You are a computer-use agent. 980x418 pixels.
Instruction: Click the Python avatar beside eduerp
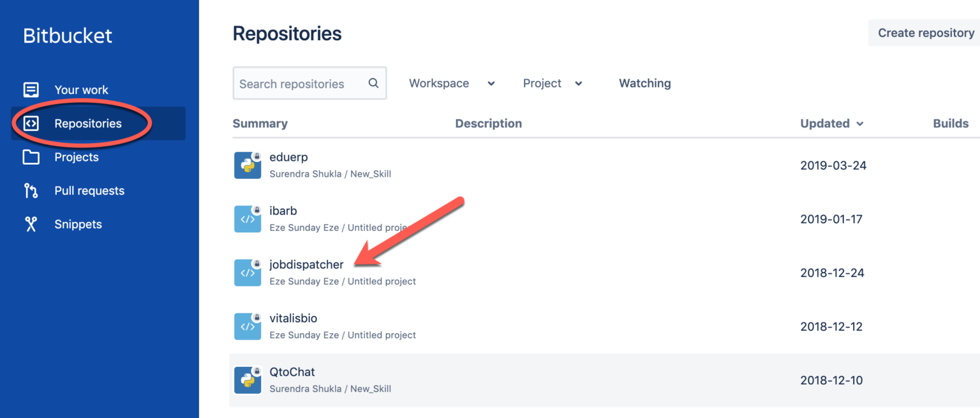click(x=248, y=165)
